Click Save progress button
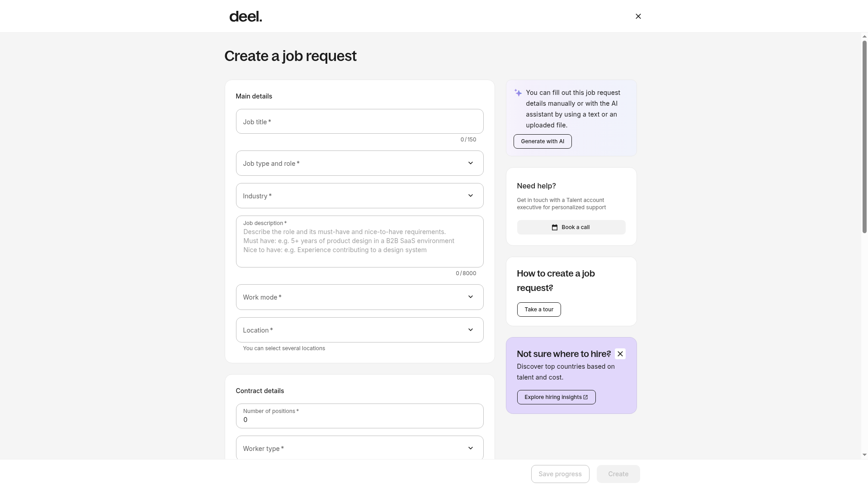 pyautogui.click(x=560, y=474)
